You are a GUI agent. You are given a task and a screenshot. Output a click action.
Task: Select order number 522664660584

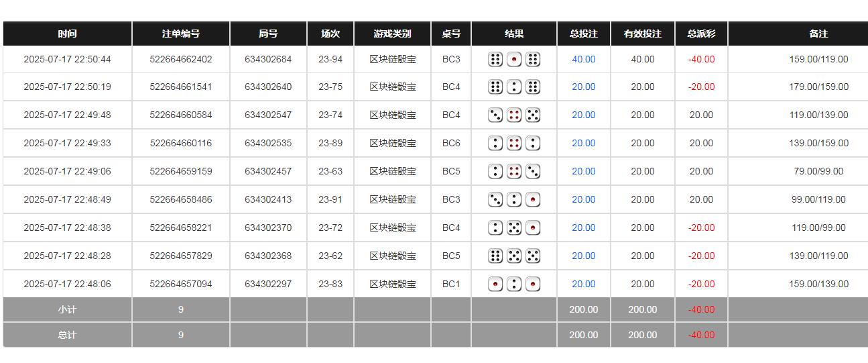[180, 115]
